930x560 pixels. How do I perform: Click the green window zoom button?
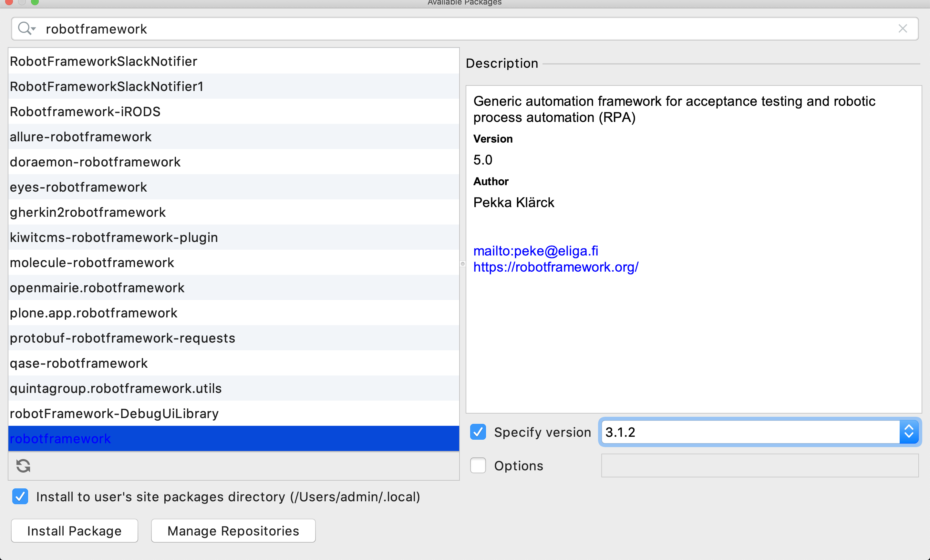click(x=35, y=2)
